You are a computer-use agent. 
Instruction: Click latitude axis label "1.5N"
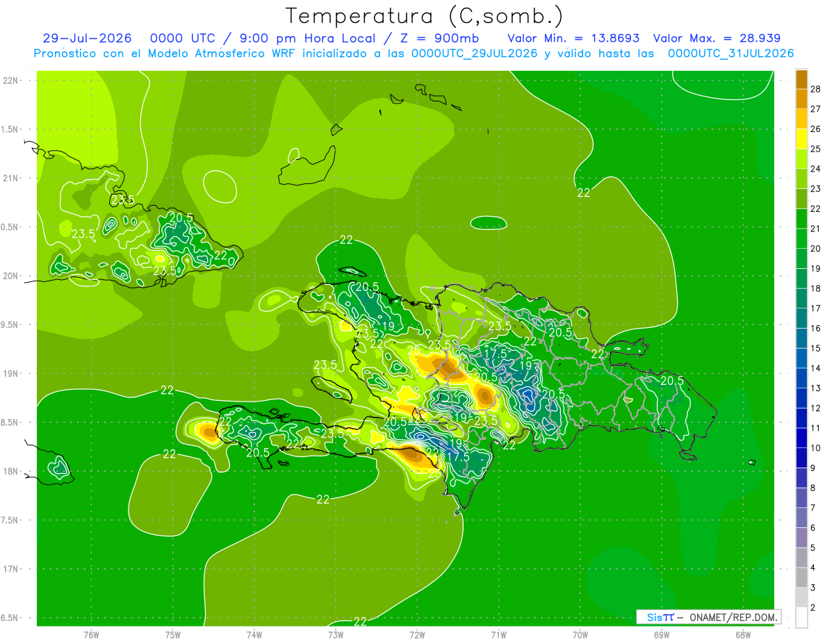tap(10, 129)
